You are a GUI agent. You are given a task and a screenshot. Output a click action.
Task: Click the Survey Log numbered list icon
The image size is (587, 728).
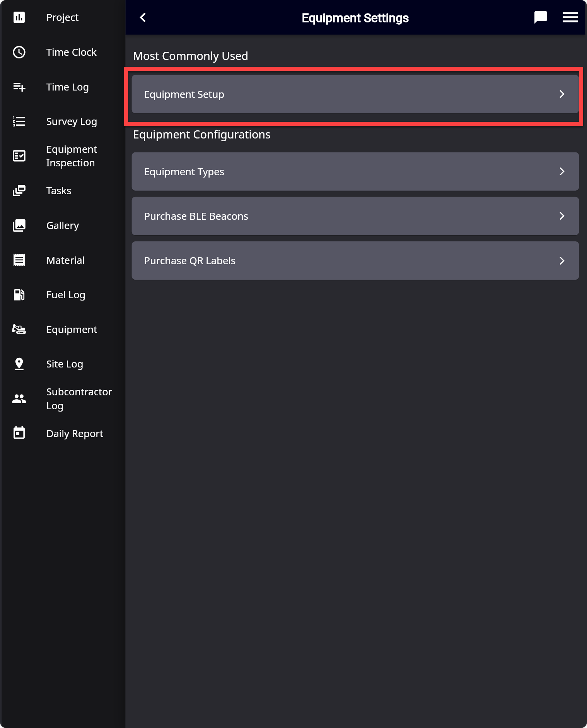coord(19,121)
